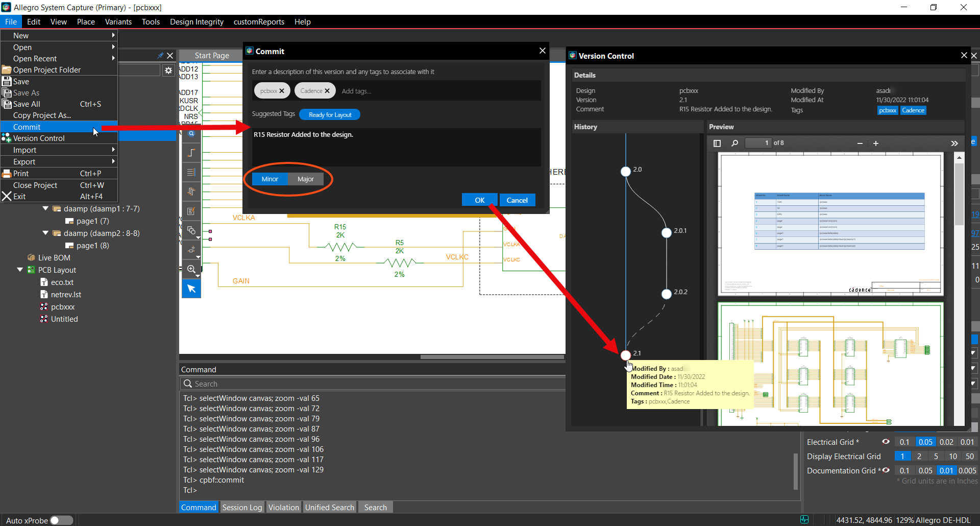Image resolution: width=980 pixels, height=526 pixels.
Task: Open the Design Integrity menu
Action: 196,21
